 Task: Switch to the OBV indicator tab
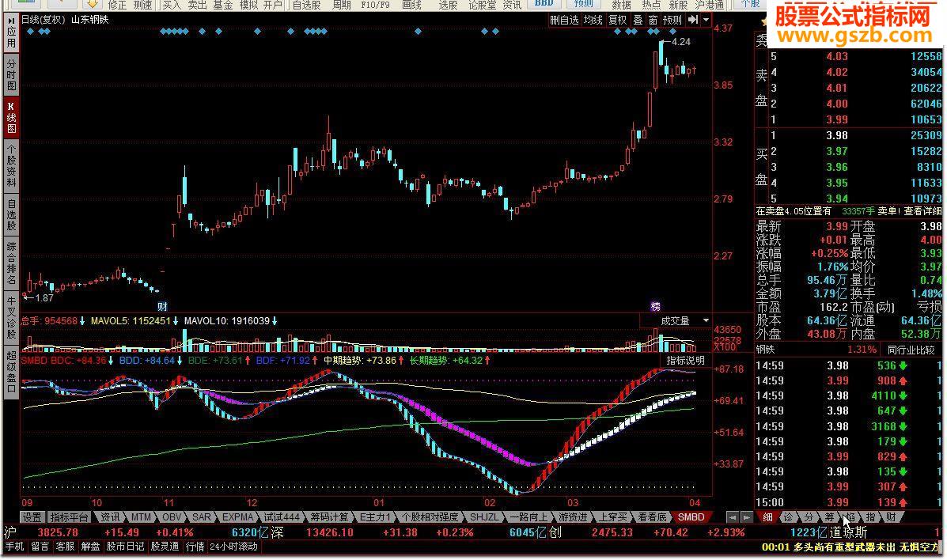tap(172, 517)
